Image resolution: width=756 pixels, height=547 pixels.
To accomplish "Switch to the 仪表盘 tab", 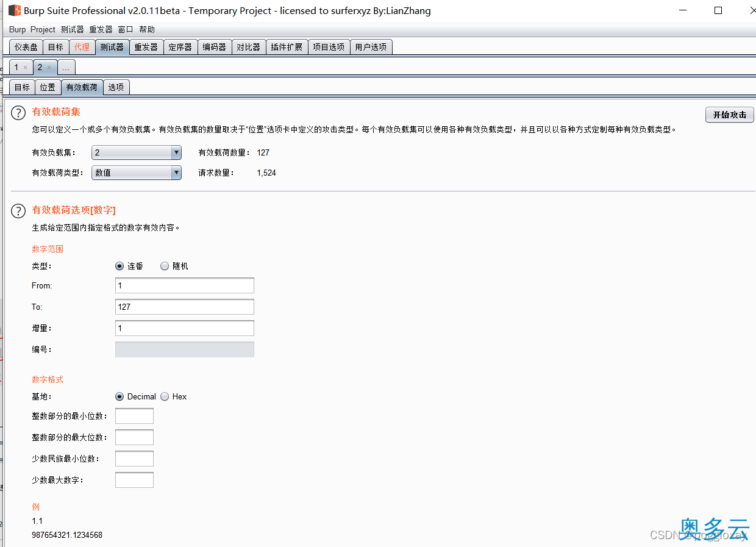I will [x=26, y=47].
